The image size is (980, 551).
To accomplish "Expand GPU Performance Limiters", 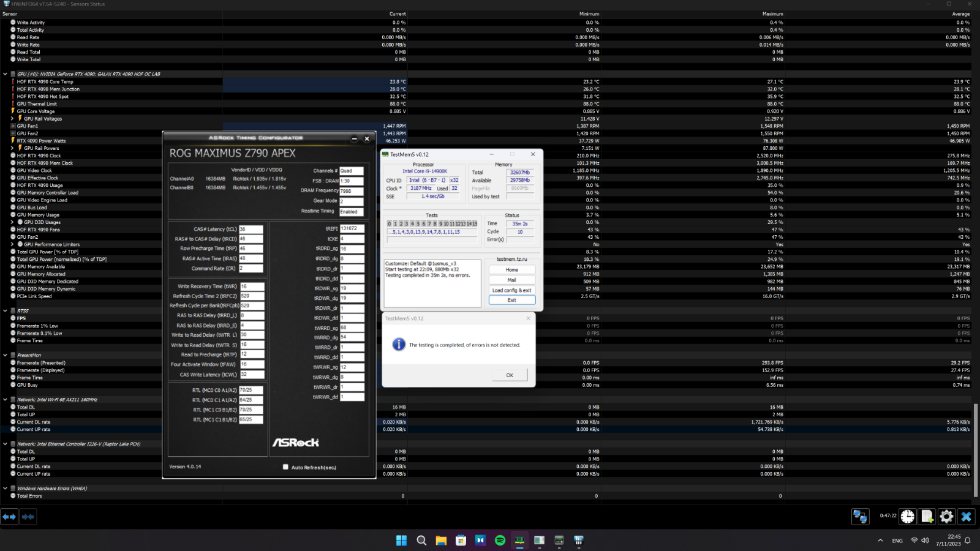I will coord(12,244).
